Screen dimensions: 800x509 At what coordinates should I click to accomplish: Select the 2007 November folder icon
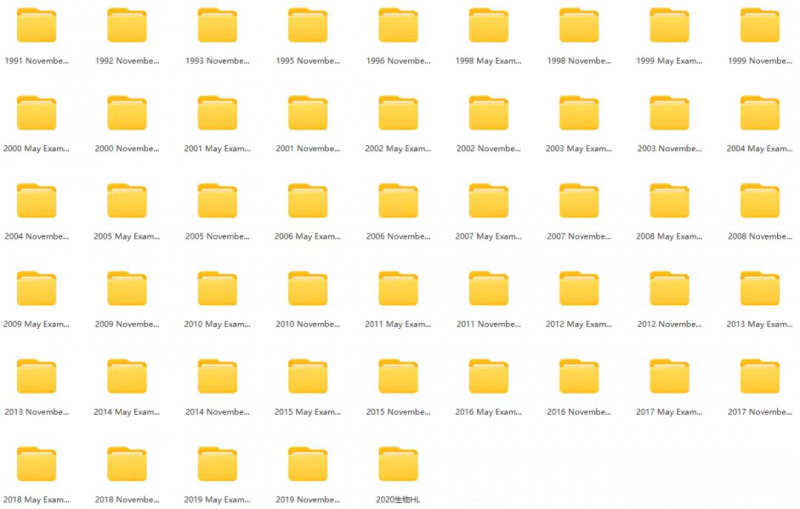[x=579, y=200]
